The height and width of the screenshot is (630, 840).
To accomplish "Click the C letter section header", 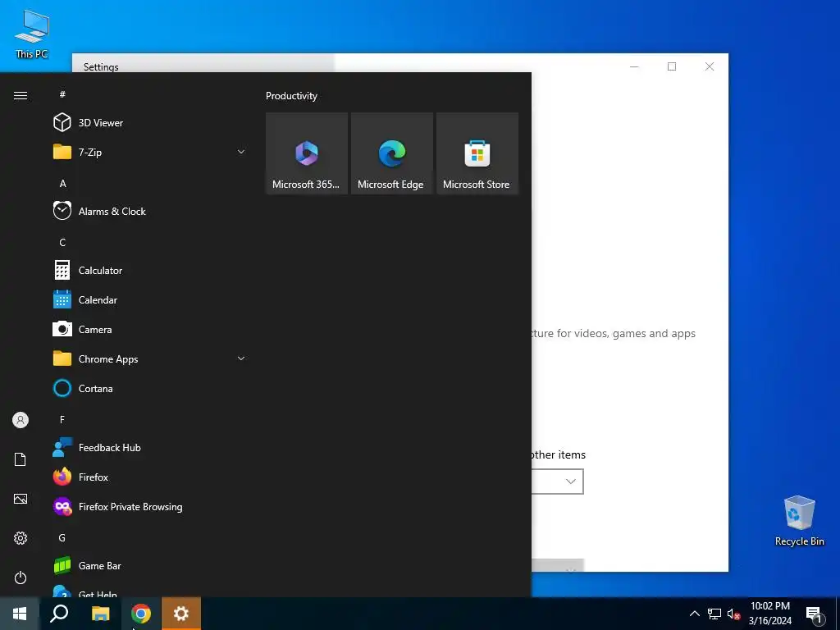I will (x=62, y=243).
